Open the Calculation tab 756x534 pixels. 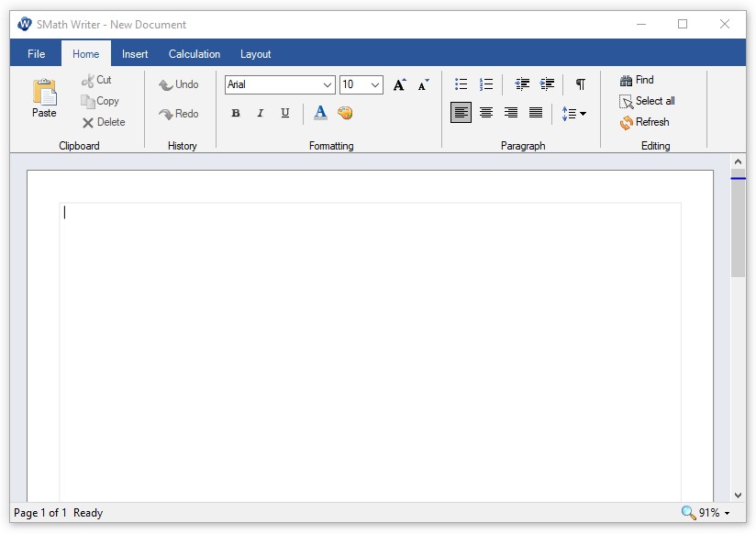pyautogui.click(x=195, y=54)
